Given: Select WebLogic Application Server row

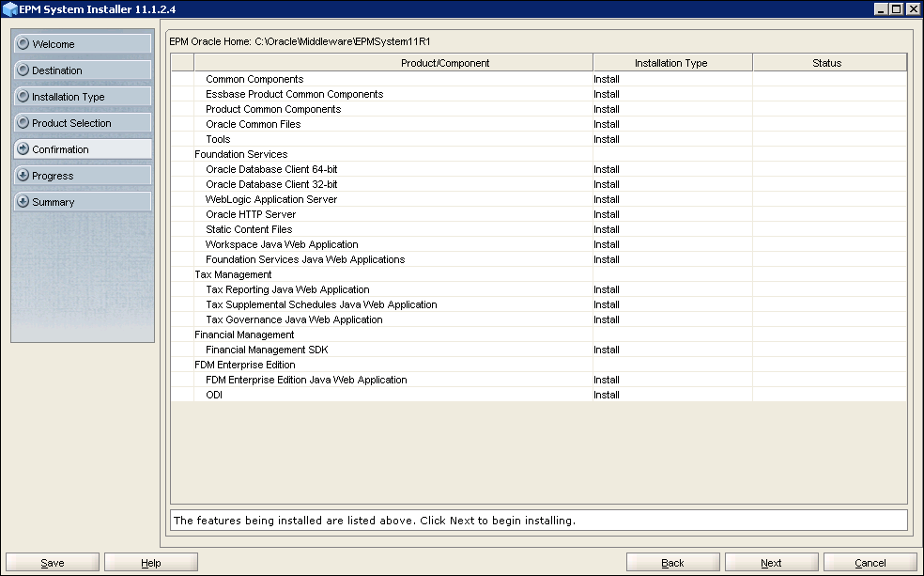Looking at the screenshot, I should 539,199.
